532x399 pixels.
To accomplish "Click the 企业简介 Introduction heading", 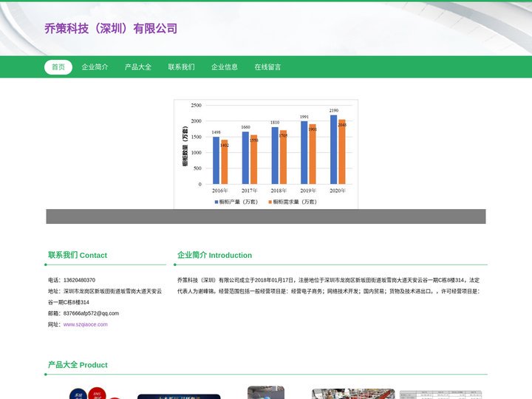I will [215, 255].
